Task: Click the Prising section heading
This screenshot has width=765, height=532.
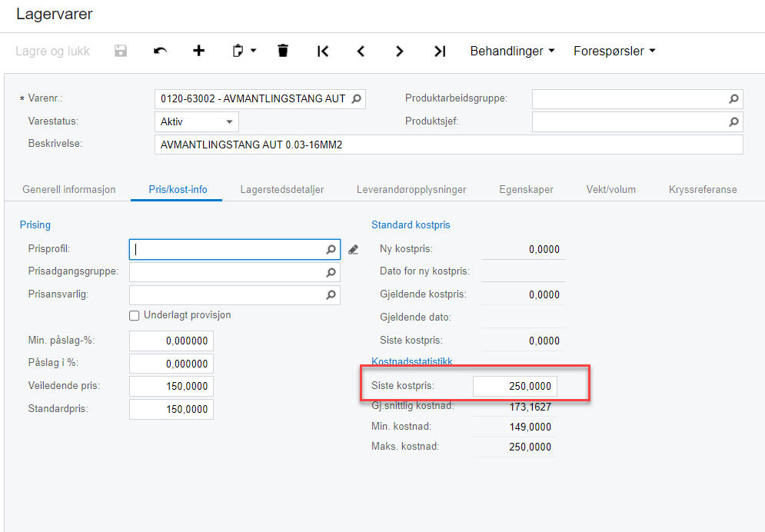Action: [x=35, y=224]
